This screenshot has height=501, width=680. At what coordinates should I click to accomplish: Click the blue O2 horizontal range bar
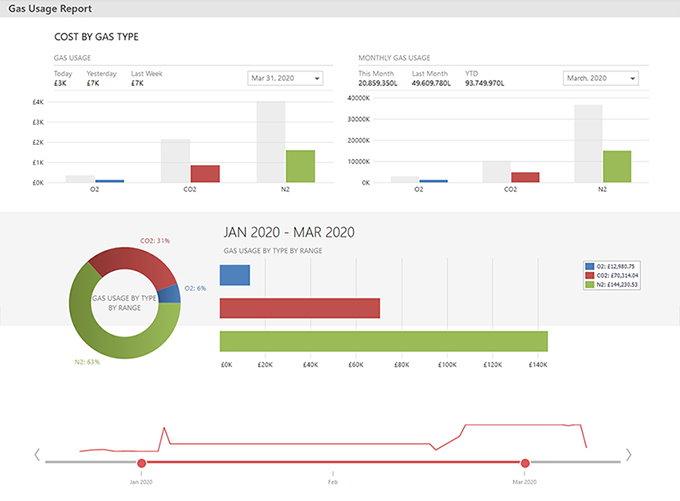click(x=234, y=274)
